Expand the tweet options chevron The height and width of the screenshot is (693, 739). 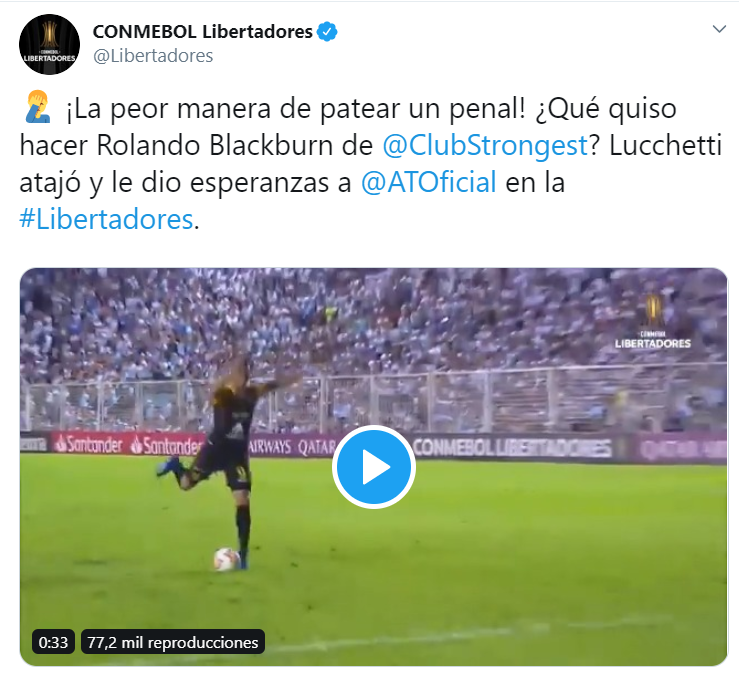click(x=719, y=29)
